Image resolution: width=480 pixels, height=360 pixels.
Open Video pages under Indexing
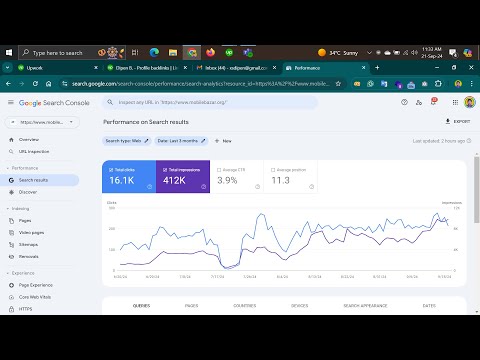click(31, 233)
